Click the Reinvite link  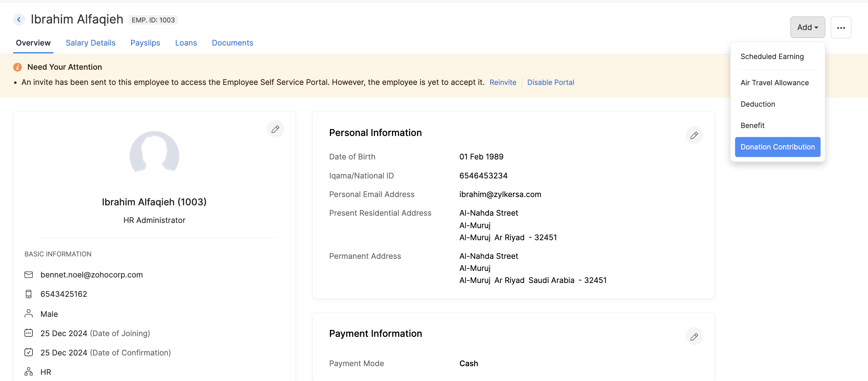(x=503, y=82)
